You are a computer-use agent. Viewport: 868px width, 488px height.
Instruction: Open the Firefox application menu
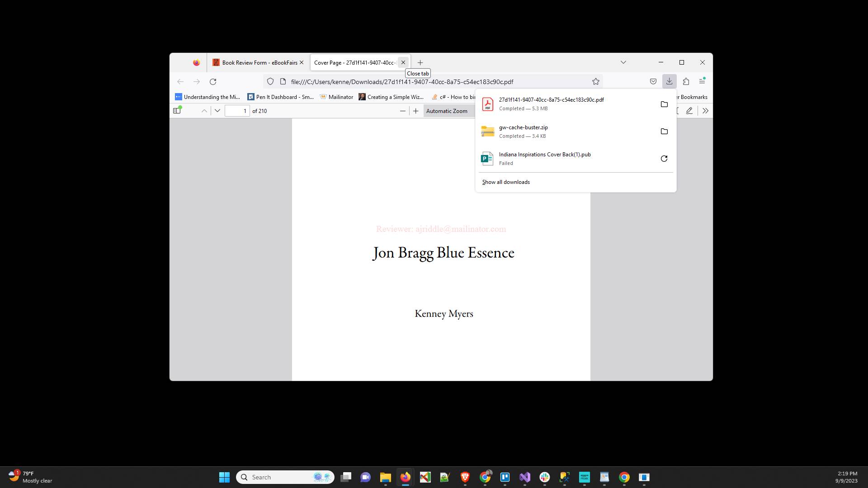tap(703, 81)
